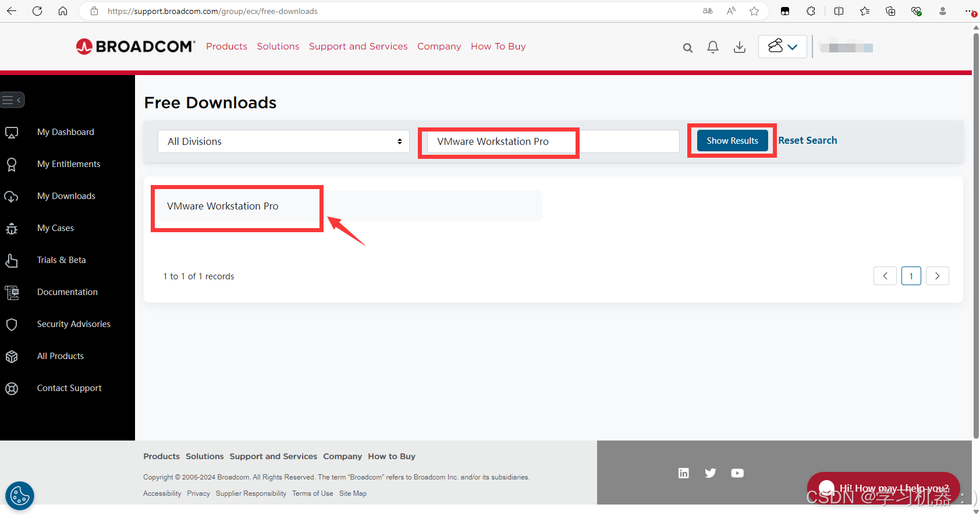The width and height of the screenshot is (980, 515).
Task: Open the Site Map footer link
Action: click(353, 493)
